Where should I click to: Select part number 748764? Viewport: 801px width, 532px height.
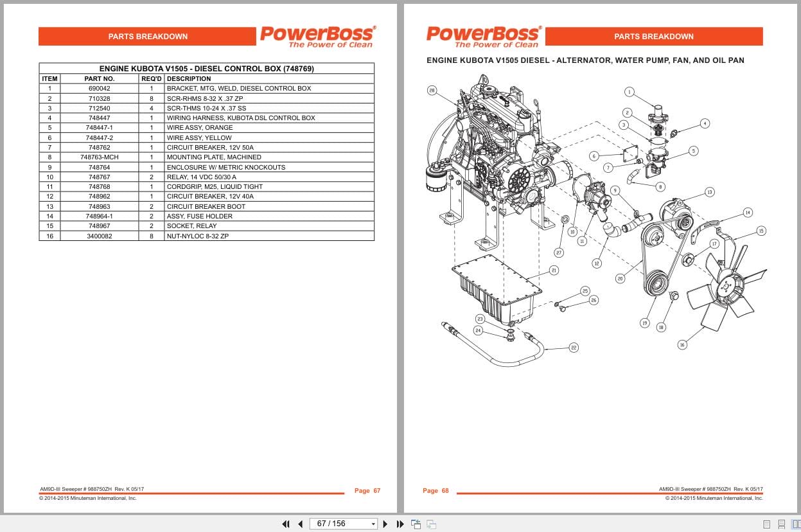[99, 167]
